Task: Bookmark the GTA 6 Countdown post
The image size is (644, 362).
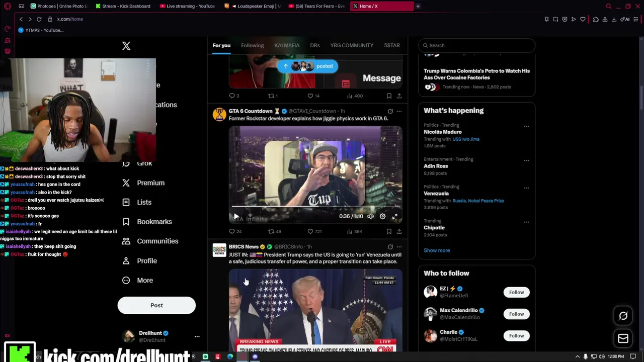Action: 389,231
